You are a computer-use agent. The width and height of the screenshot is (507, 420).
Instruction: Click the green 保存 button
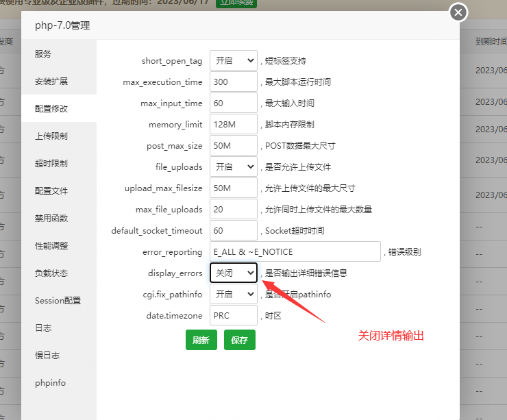pyautogui.click(x=240, y=340)
